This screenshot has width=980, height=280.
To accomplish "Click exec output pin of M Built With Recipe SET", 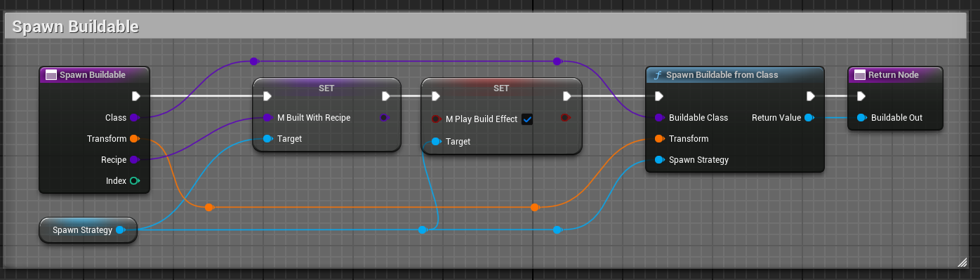I will tap(386, 96).
